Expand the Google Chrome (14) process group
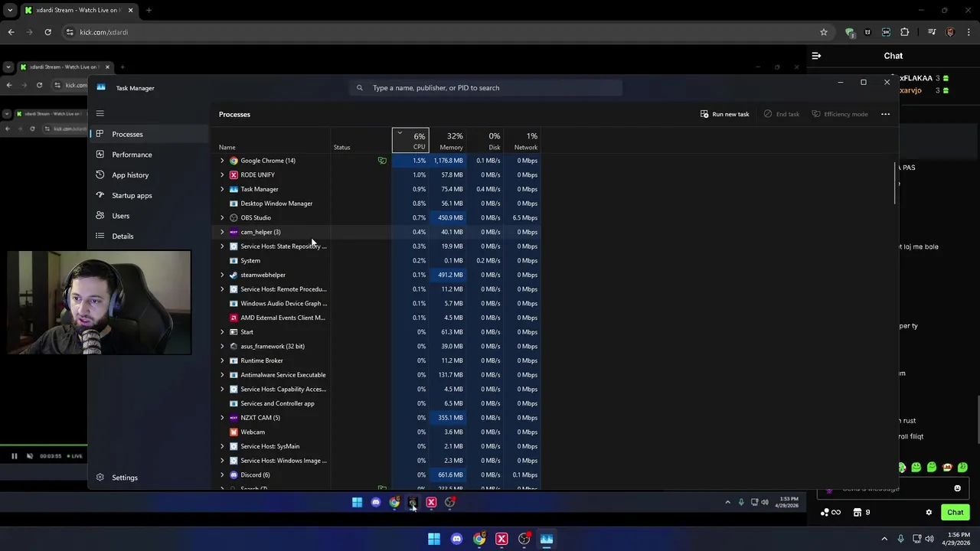980x551 pixels. (222, 161)
